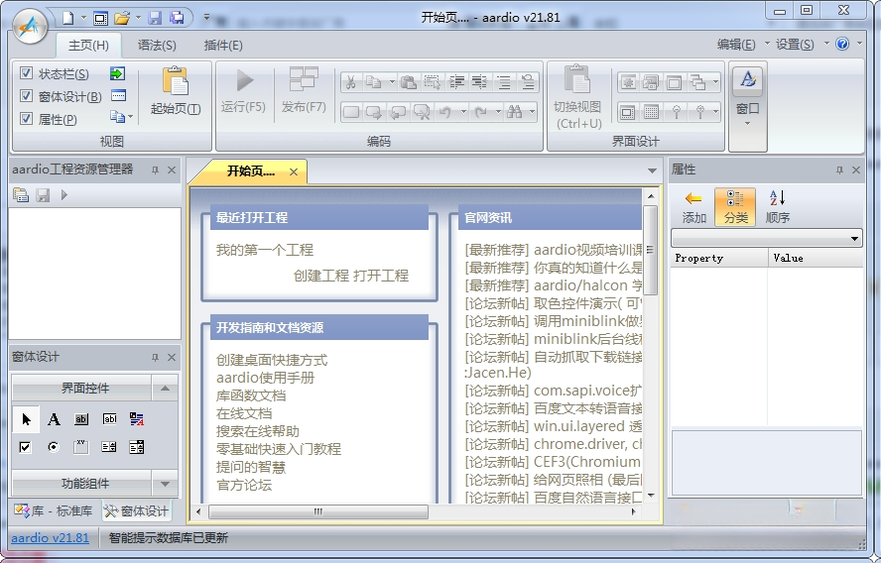Switch to the 语法(S) ribbon tab
This screenshot has height=563, width=881.
[157, 45]
